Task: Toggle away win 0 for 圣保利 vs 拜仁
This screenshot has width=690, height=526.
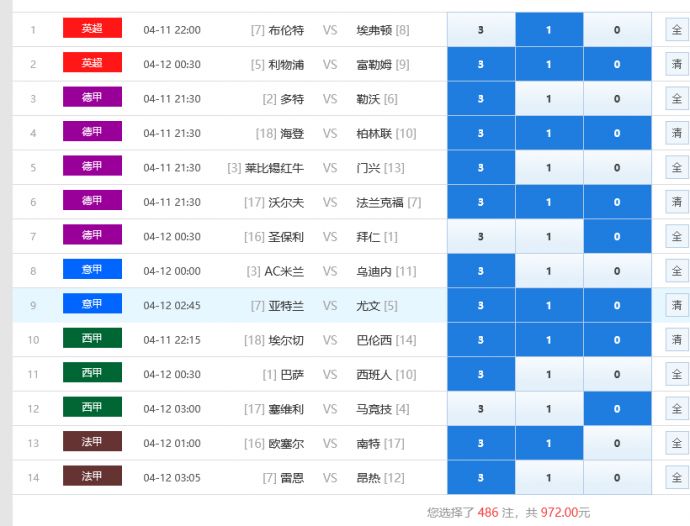Action: point(616,237)
